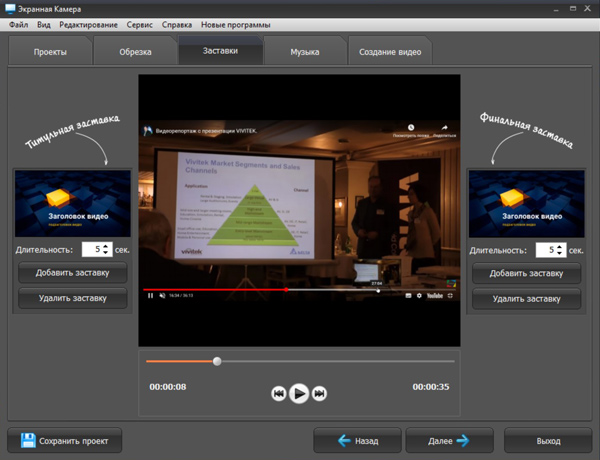Click the Сохранить проект button

click(65, 440)
